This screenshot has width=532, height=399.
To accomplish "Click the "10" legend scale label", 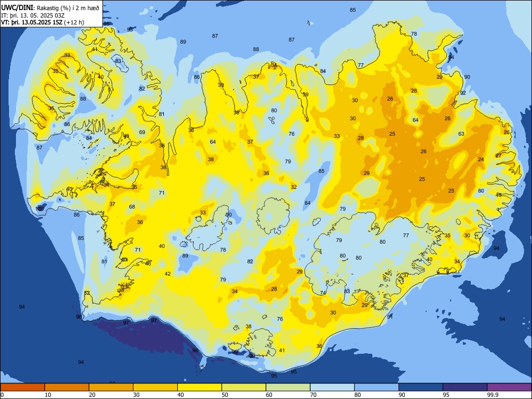I will pos(48,395).
